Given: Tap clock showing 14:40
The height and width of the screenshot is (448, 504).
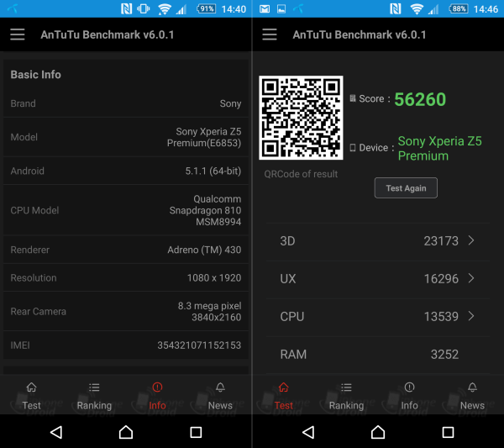Looking at the screenshot, I should tap(234, 9).
